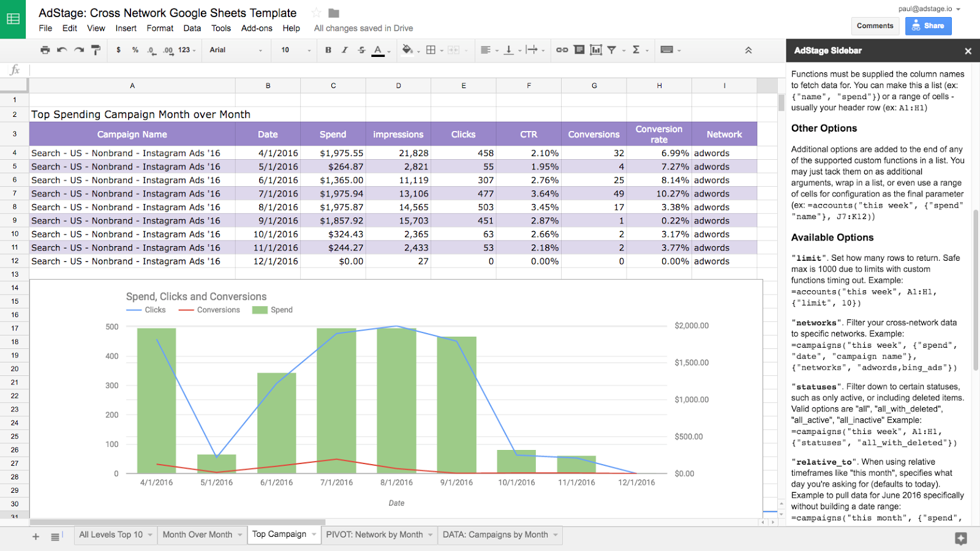Toggle italic formatting
This screenshot has width=980, height=551.
point(345,50)
